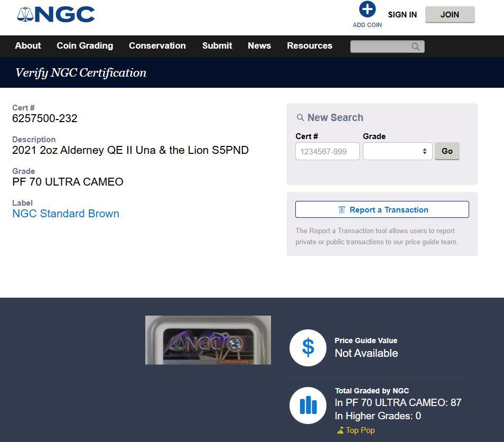Focus the Cert # input field
504x442 pixels.
327,151
